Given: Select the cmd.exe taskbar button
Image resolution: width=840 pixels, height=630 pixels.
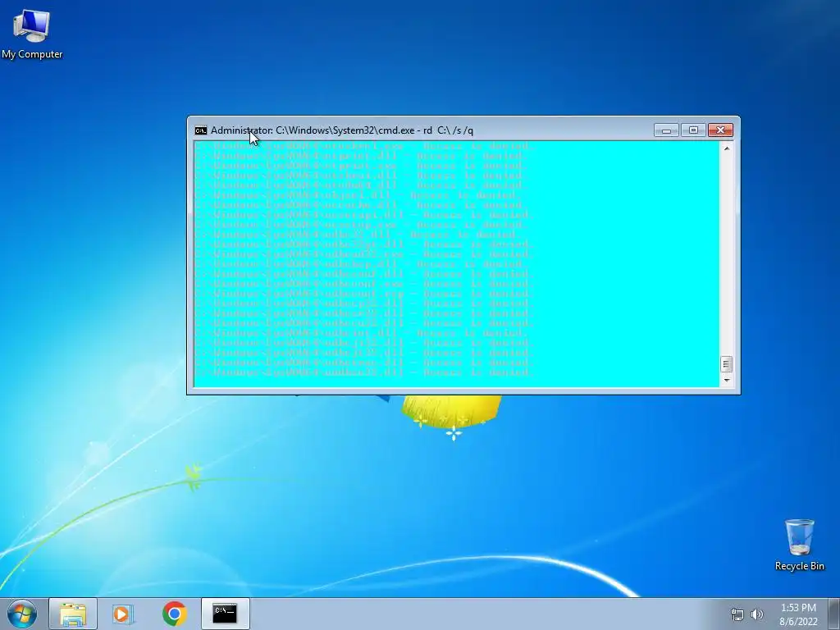Looking at the screenshot, I should [225, 614].
